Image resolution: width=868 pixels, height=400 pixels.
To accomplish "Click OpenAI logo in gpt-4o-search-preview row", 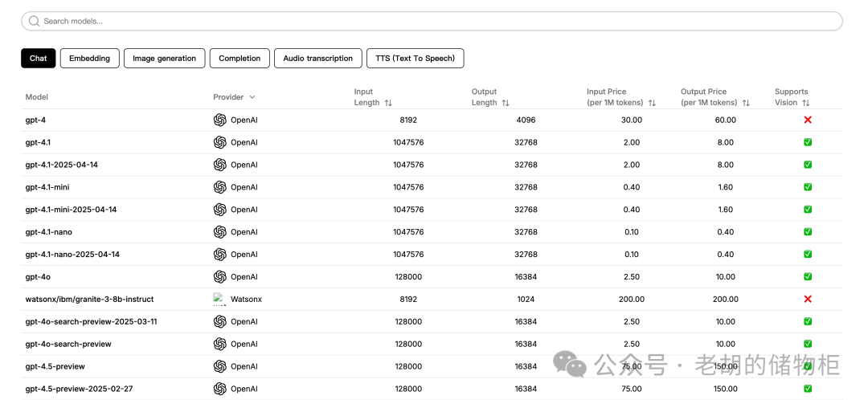I will (219, 344).
